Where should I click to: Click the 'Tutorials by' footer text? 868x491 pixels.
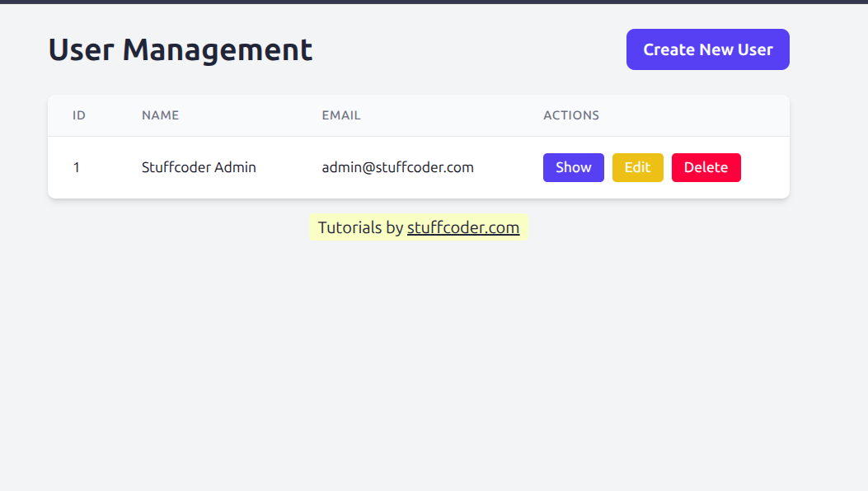click(360, 227)
